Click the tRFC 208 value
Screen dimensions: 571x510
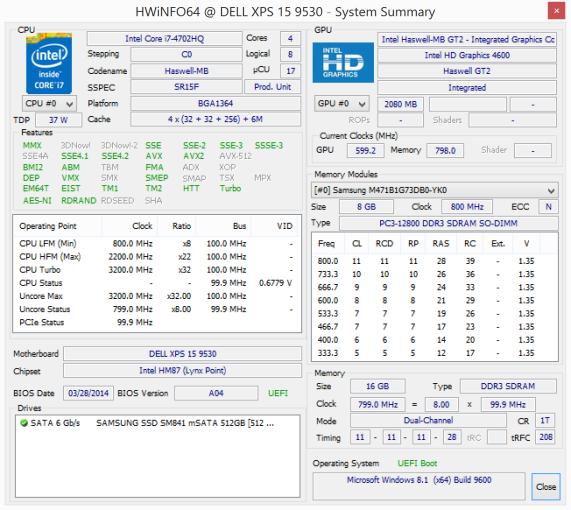546,437
